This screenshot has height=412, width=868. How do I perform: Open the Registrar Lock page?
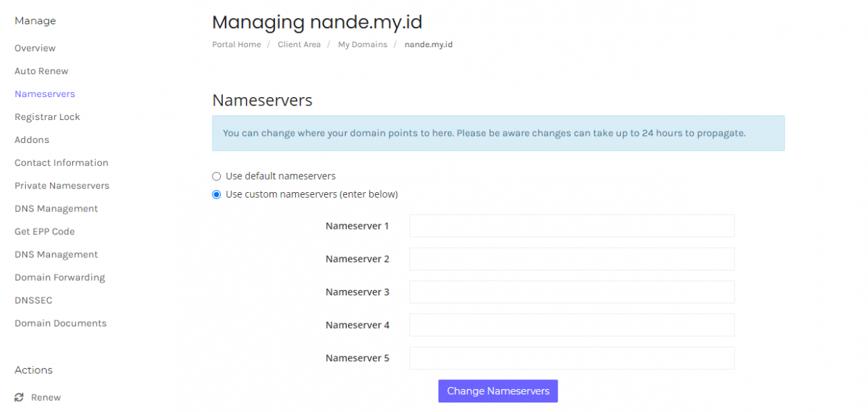(47, 117)
